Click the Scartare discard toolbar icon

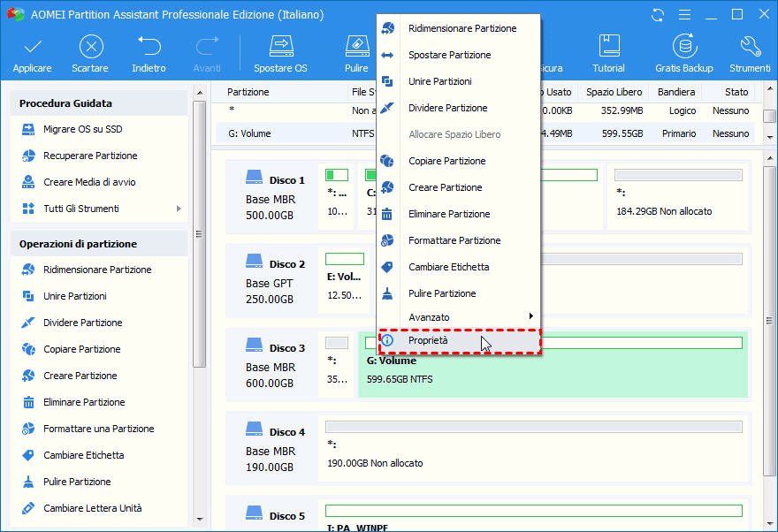tap(91, 47)
